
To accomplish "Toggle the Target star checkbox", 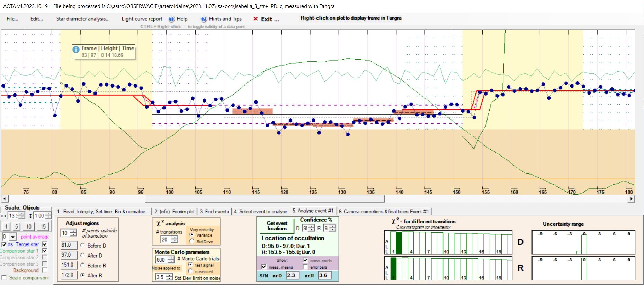I will point(45,244).
